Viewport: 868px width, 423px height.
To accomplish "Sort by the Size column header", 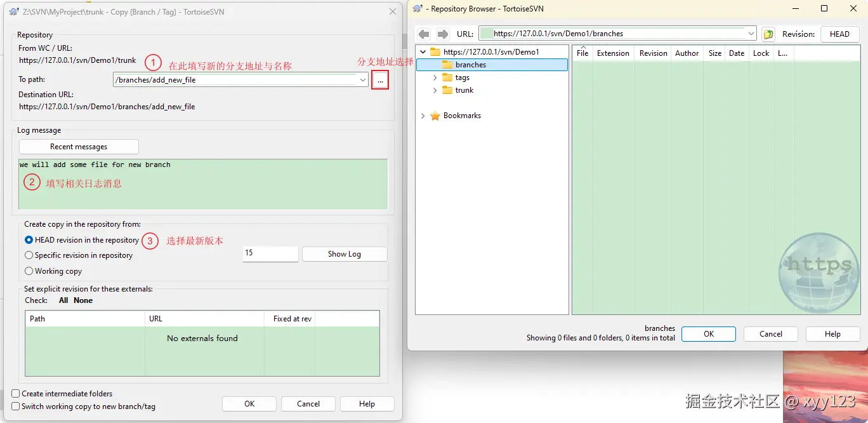I will 714,53.
